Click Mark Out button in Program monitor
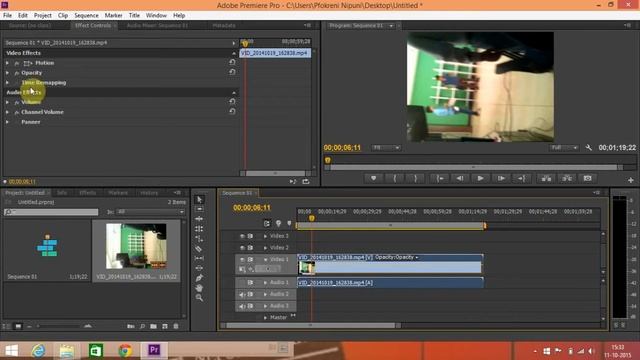640x360 pixels. pyautogui.click(x=416, y=178)
